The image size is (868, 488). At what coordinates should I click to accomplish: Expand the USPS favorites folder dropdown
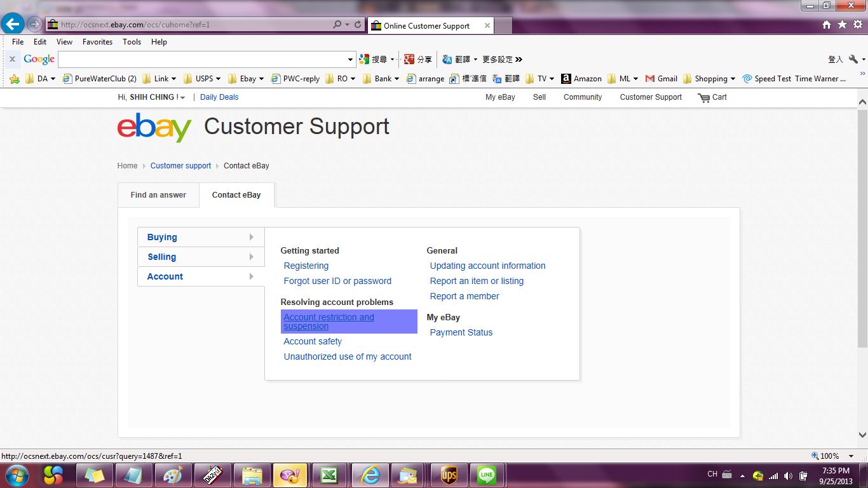point(219,79)
